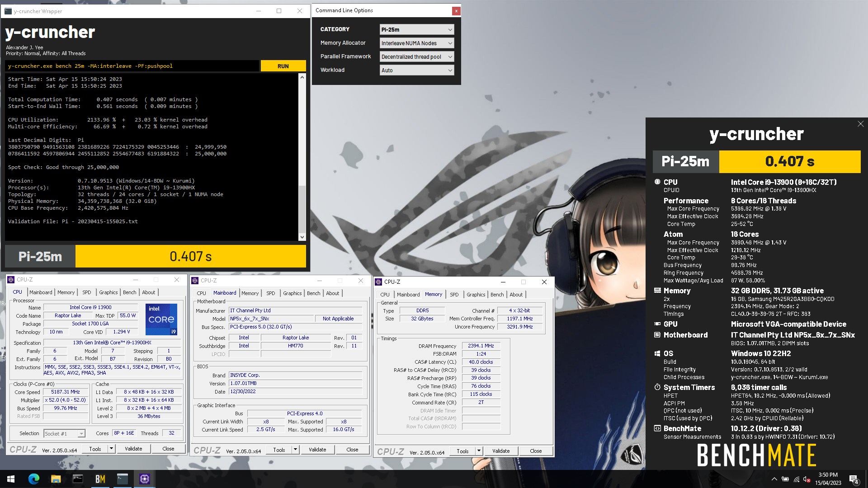Viewport: 868px width, 488px height.
Task: Open the y-cruncher Wrapper taskbar icon
Action: tap(122, 479)
